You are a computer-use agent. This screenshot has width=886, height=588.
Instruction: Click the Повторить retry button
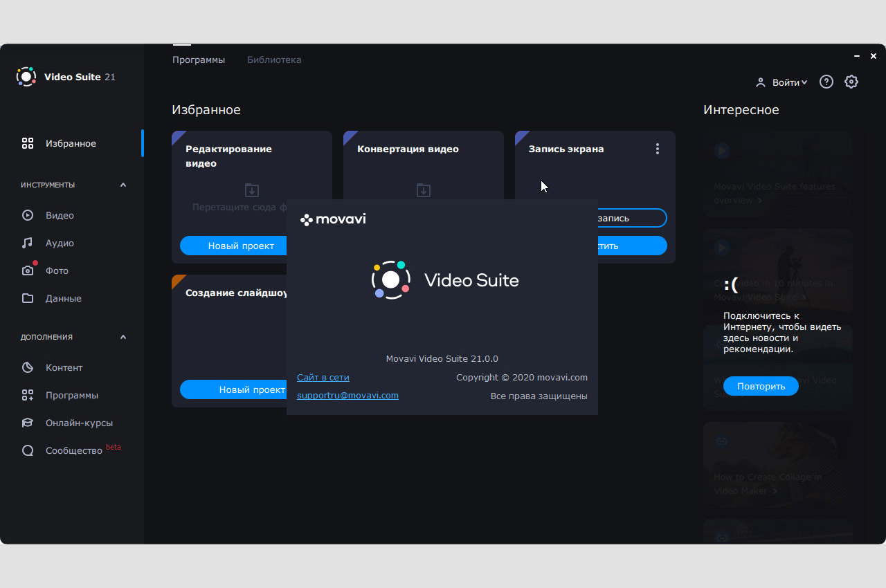761,386
